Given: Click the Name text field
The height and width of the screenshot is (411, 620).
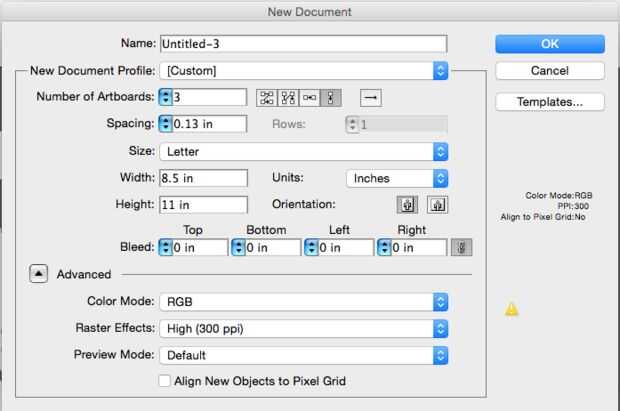Looking at the screenshot, I should pyautogui.click(x=303, y=44).
